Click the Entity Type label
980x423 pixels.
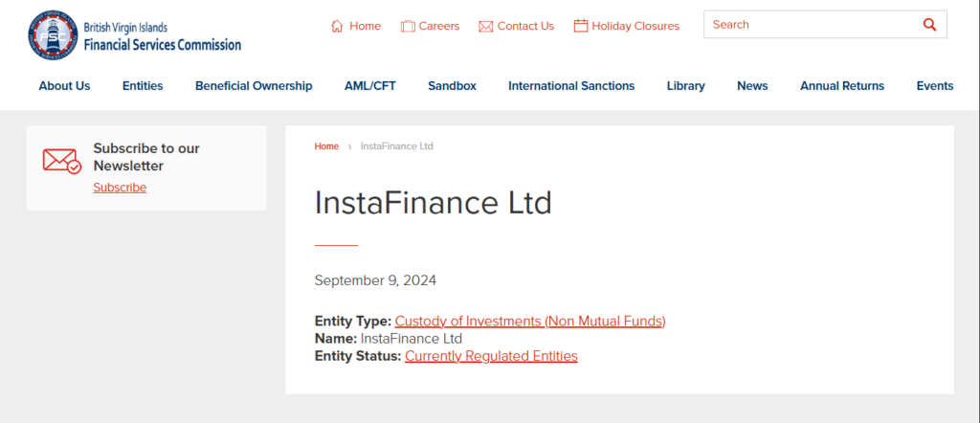353,322
